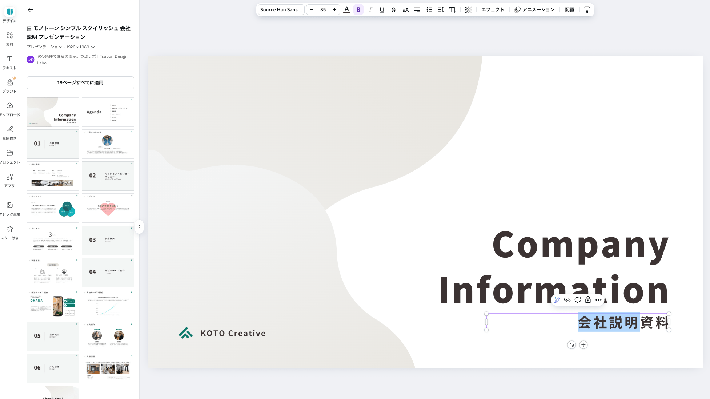Apply all pages button in template panel

(80, 83)
